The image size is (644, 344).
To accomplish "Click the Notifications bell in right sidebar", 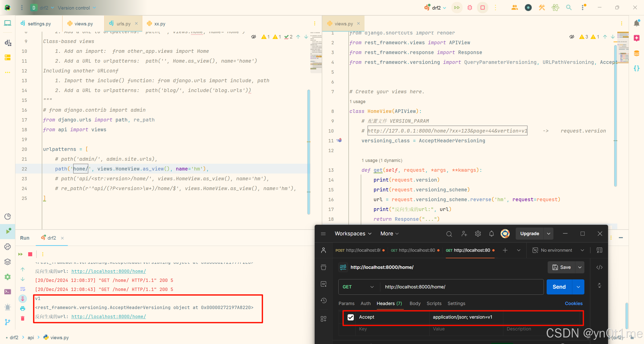I will (x=636, y=23).
